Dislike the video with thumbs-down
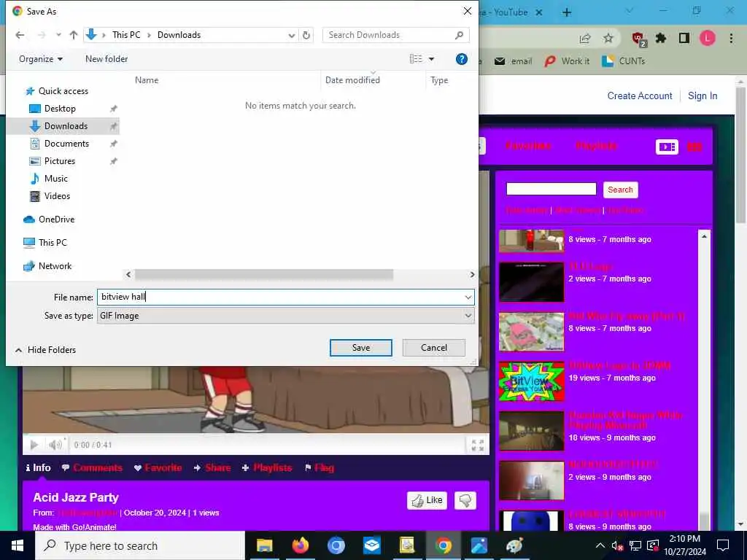This screenshot has width=747, height=560. 465,500
